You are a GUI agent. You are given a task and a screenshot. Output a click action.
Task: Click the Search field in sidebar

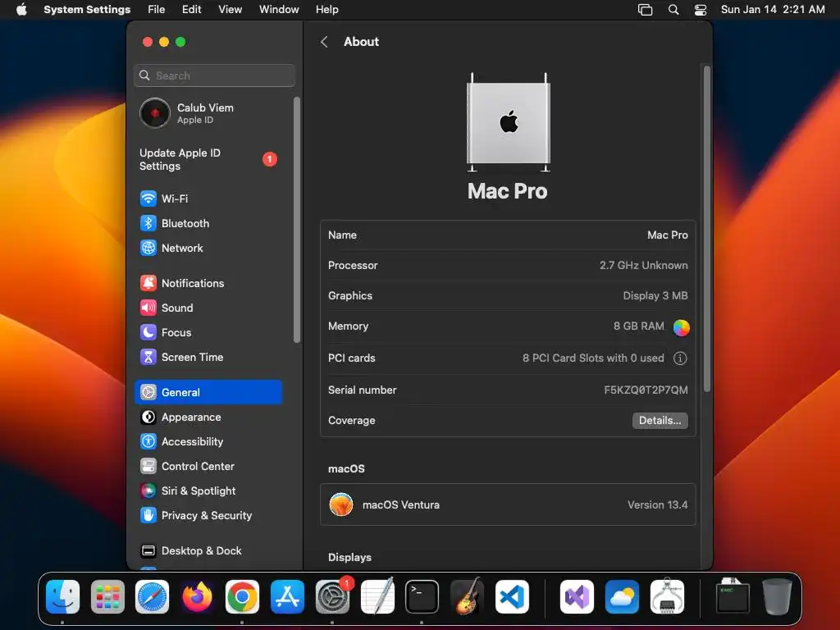pyautogui.click(x=214, y=75)
